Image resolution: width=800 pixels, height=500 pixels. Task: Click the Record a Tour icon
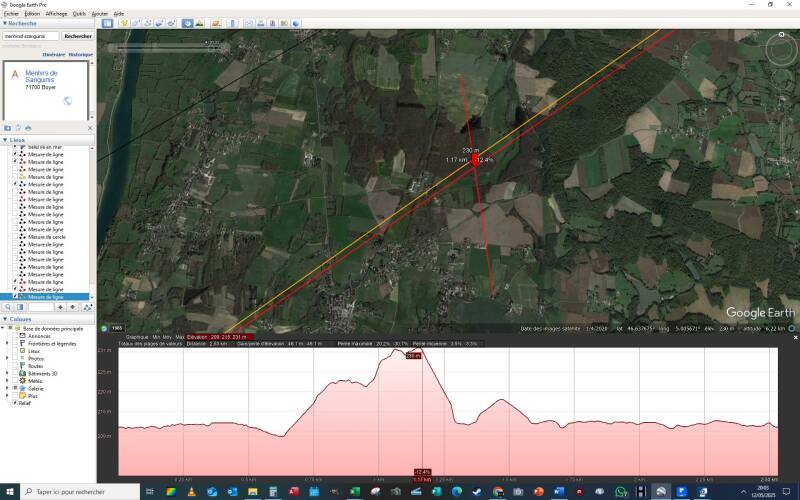click(x=171, y=23)
